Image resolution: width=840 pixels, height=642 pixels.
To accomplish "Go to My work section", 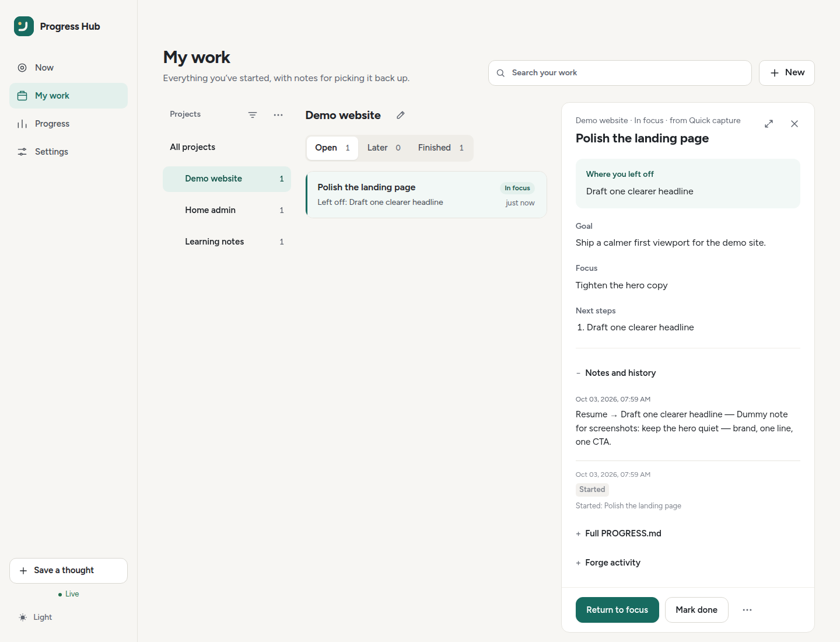I will [x=68, y=96].
